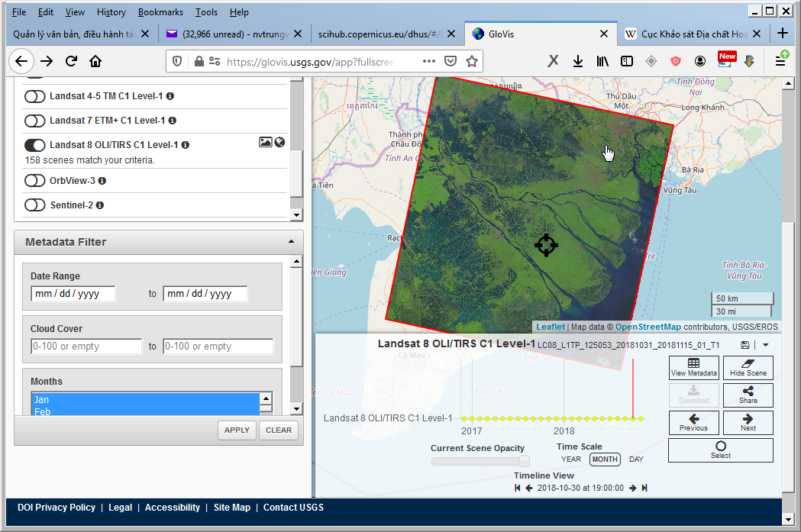Click the extension with the New badge
Screen dimensions: 801x532
point(726,60)
